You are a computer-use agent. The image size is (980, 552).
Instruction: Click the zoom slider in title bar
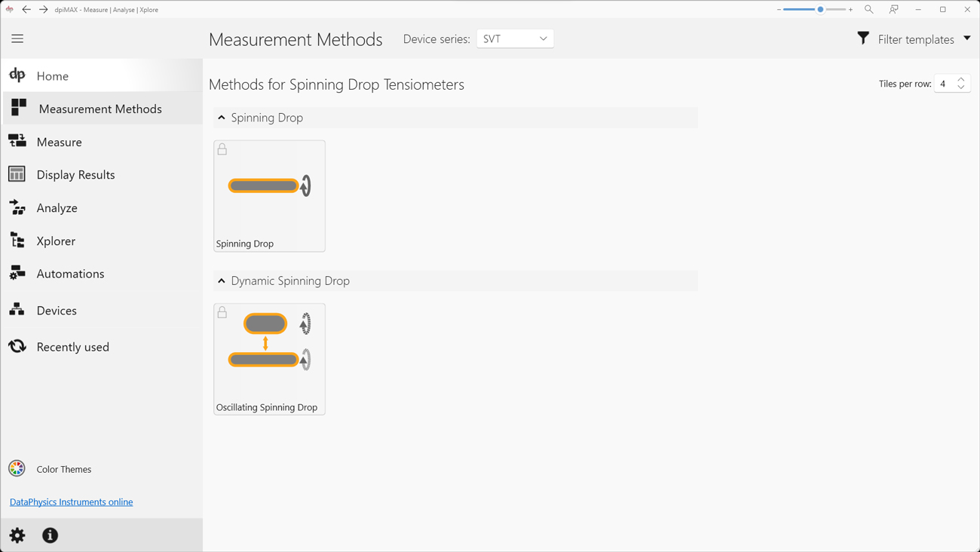pyautogui.click(x=820, y=10)
